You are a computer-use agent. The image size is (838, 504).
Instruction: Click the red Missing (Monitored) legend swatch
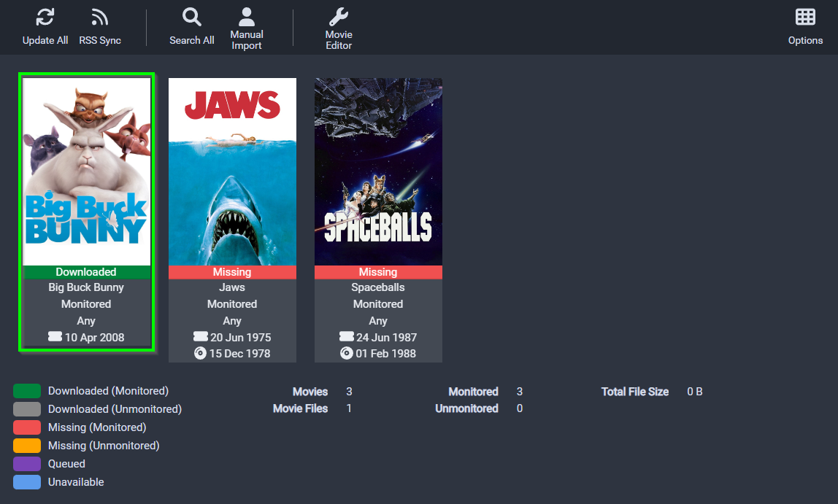click(27, 427)
